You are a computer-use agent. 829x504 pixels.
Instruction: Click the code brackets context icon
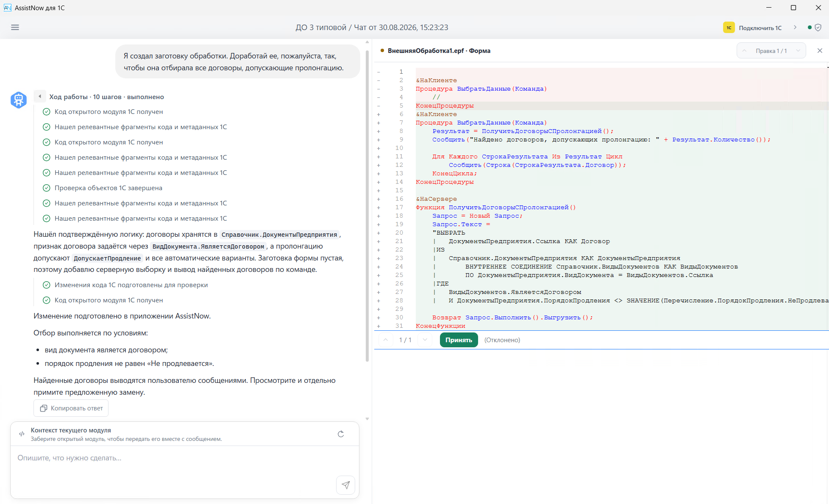22,434
